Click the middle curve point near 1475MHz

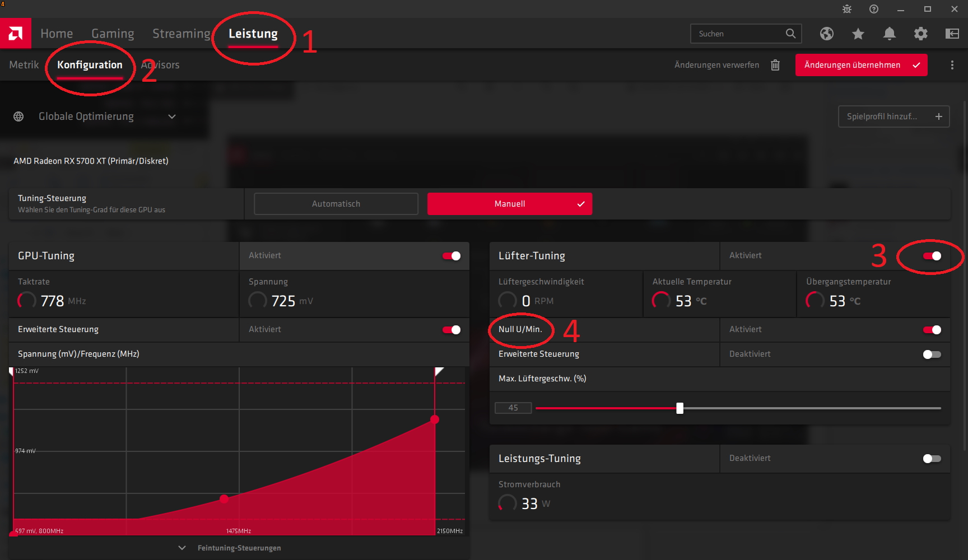(224, 498)
